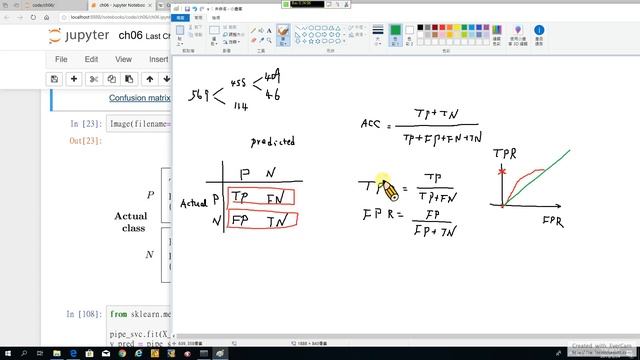The image size is (640, 360).
Task: Pick the red color from palette
Action: click(442, 28)
